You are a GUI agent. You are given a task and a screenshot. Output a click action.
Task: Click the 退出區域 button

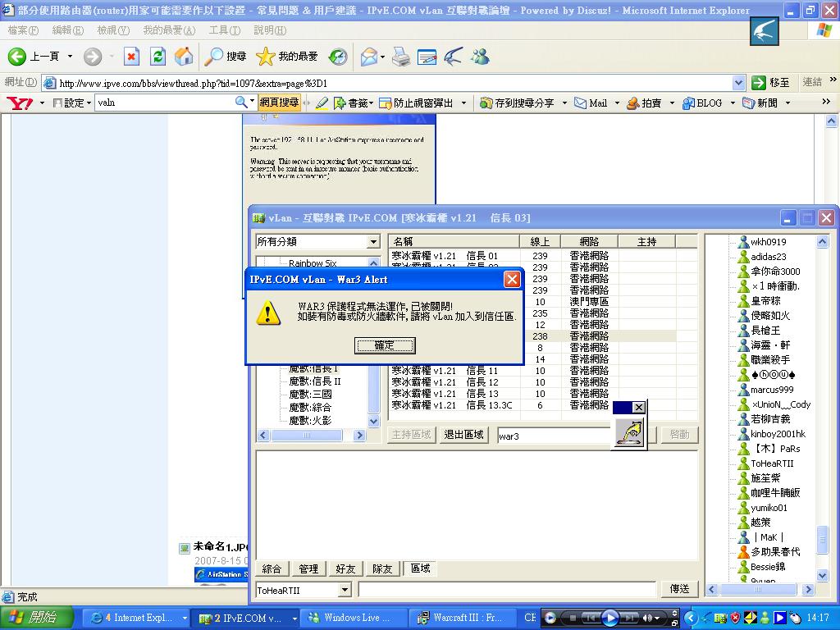pyautogui.click(x=463, y=435)
